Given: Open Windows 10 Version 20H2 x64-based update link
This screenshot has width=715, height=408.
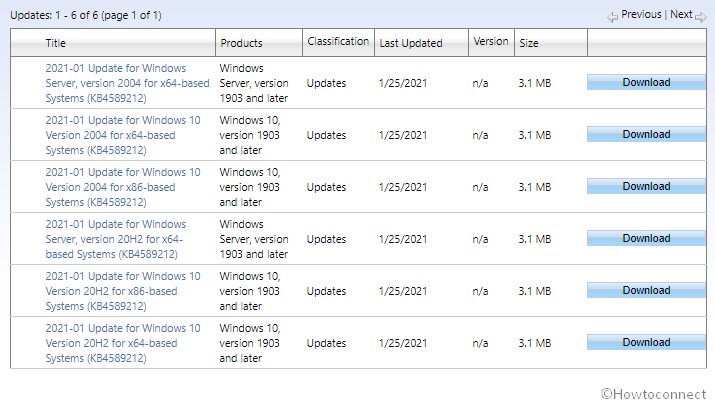Looking at the screenshot, I should (123, 343).
